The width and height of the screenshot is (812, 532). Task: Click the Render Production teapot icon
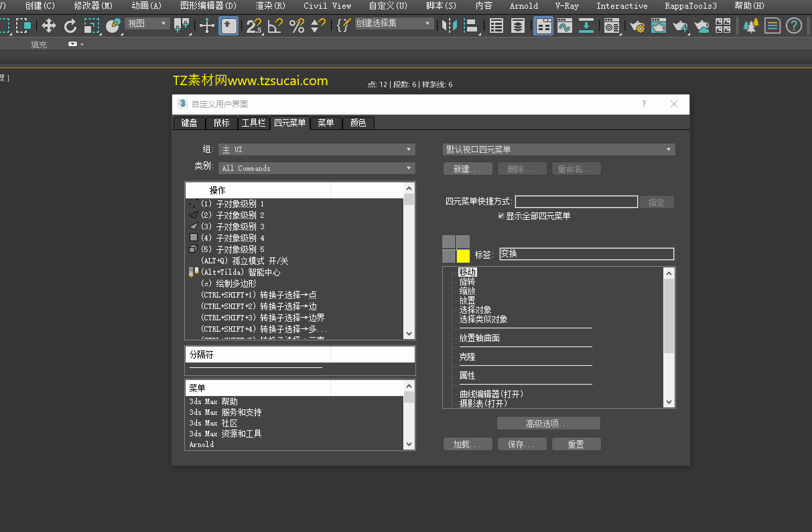click(681, 26)
